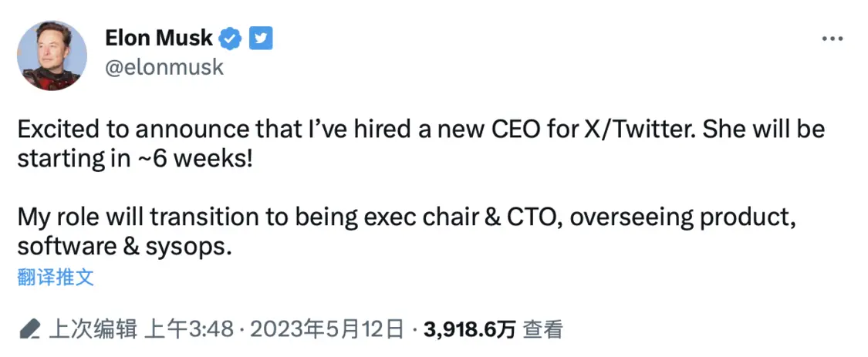868x357 pixels.
Task: Click the 翻译推文 translate link
Action: coord(56,278)
